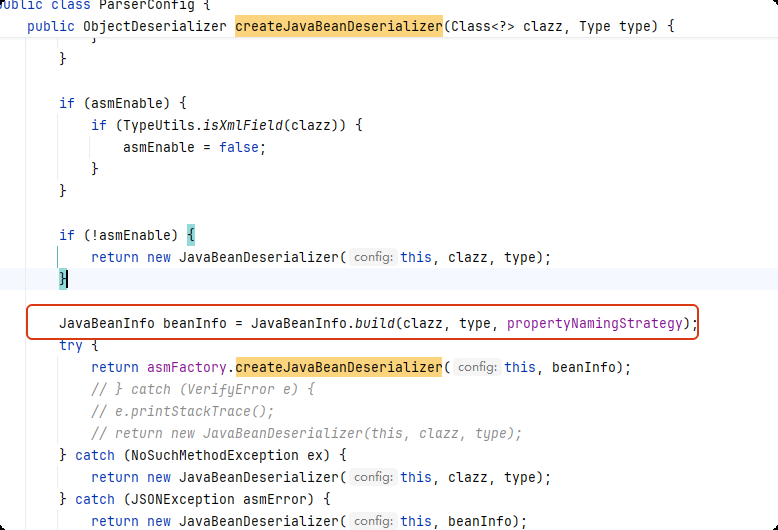778x530 pixels.
Task: Click the 'try' keyword
Action: point(71,345)
